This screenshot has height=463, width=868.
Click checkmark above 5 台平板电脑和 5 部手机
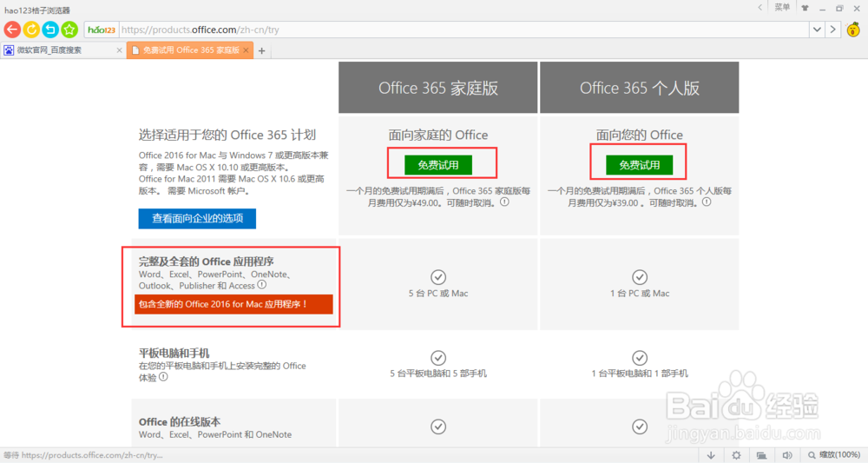(x=438, y=358)
